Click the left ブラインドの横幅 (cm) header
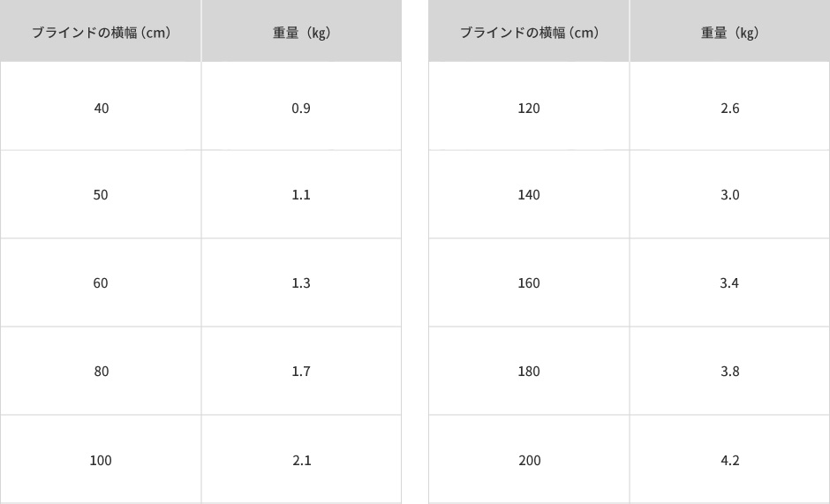Image resolution: width=830 pixels, height=504 pixels. 101,31
